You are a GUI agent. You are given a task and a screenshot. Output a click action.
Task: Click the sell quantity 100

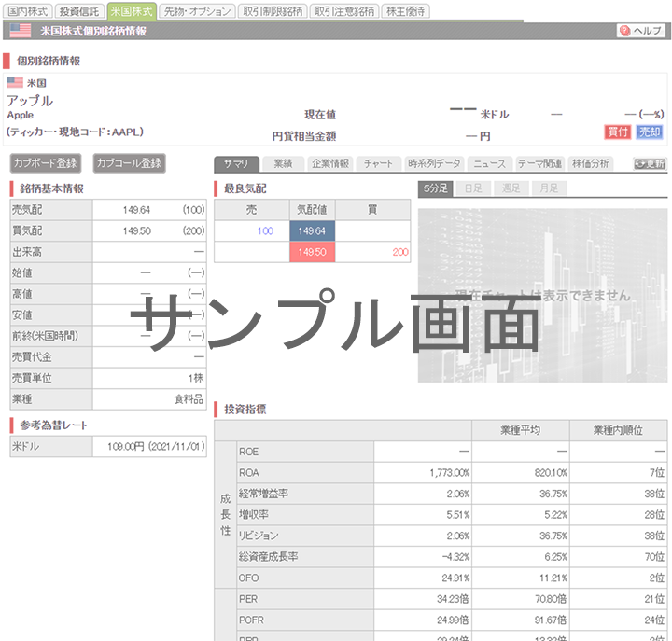(x=265, y=231)
